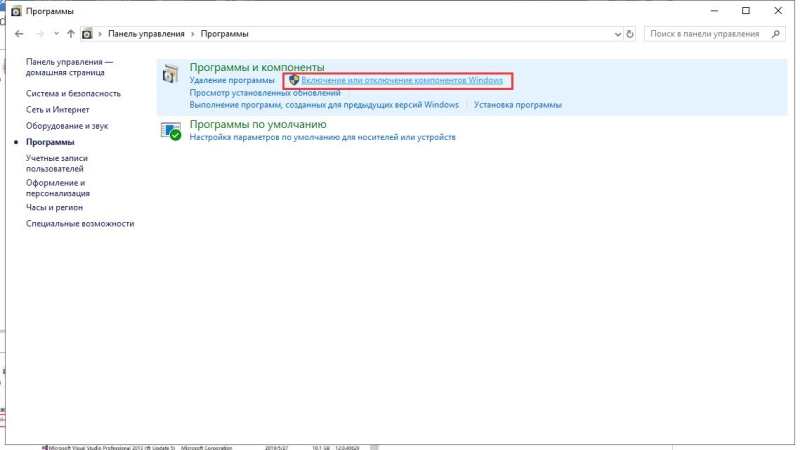
Task: Open 'Включение или отключение компонентов Windows'
Action: (x=402, y=80)
